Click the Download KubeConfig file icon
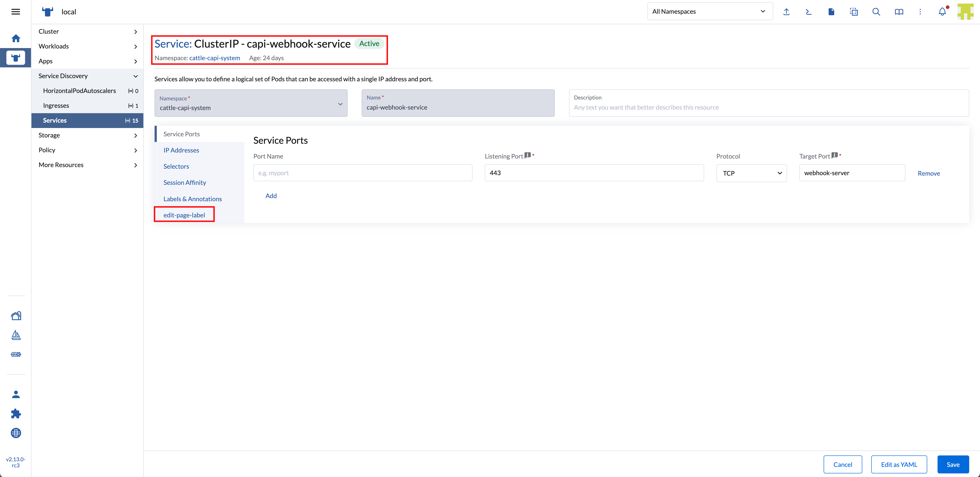 click(831, 12)
